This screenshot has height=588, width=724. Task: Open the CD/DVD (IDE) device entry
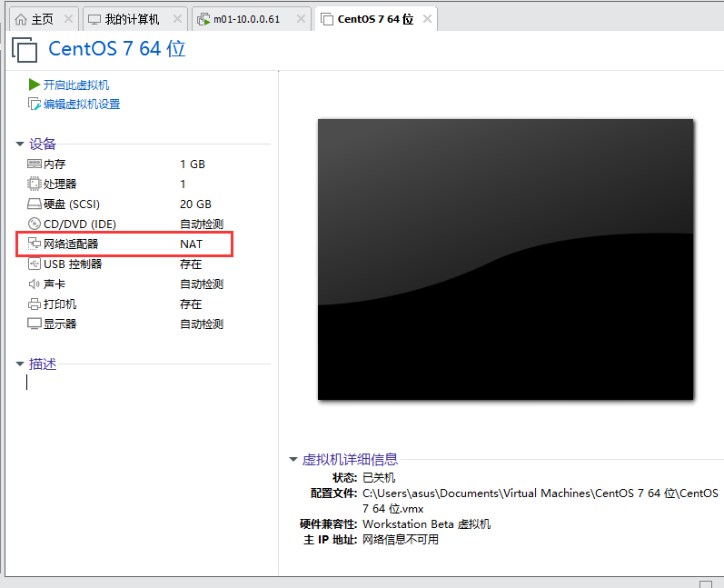click(80, 224)
